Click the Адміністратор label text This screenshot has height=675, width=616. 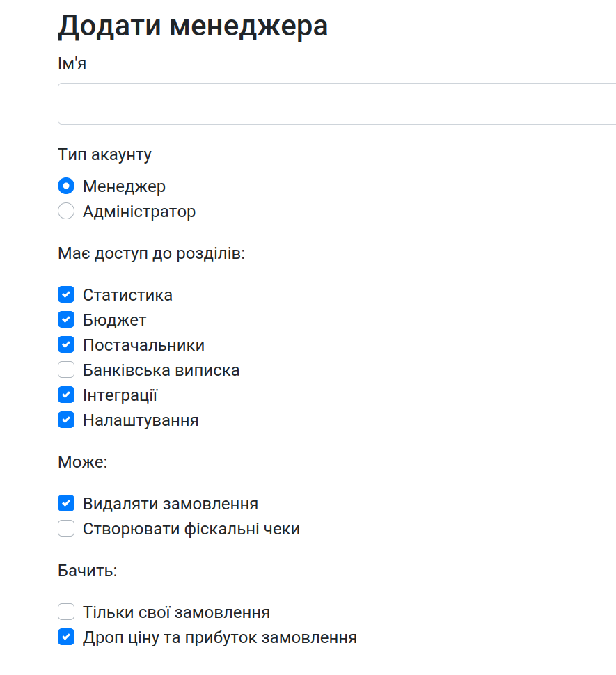[x=139, y=212]
